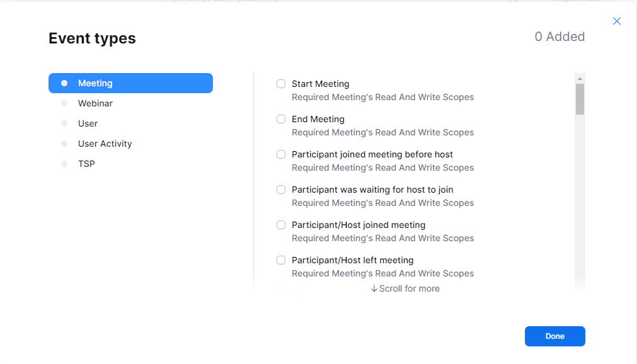Click the bullet dot beside Webinar
This screenshot has height=364, width=637.
(64, 103)
